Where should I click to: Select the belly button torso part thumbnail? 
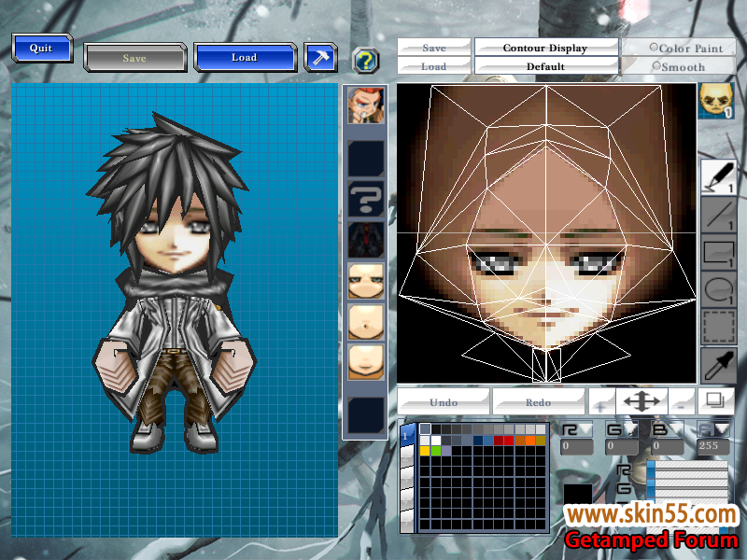(x=365, y=322)
